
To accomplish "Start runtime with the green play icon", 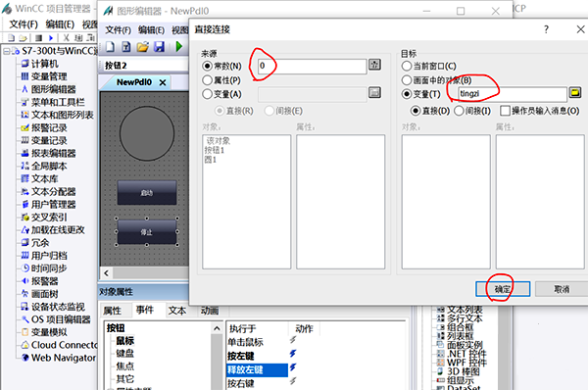I will click(x=179, y=47).
